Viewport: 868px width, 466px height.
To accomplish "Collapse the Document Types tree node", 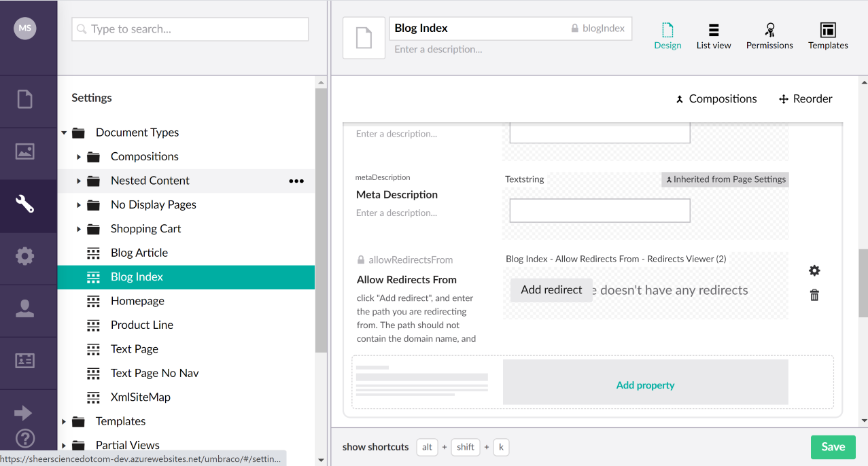I will point(64,133).
